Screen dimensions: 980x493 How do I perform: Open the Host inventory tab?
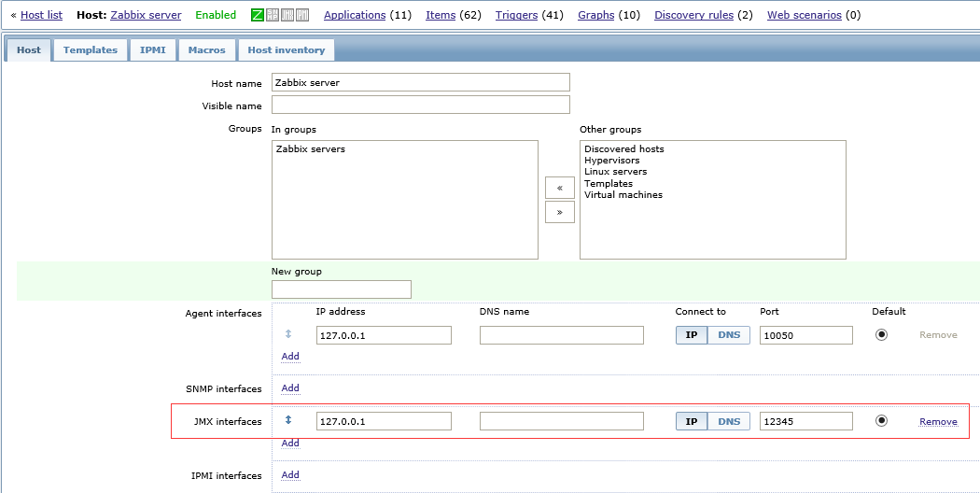pyautogui.click(x=287, y=50)
